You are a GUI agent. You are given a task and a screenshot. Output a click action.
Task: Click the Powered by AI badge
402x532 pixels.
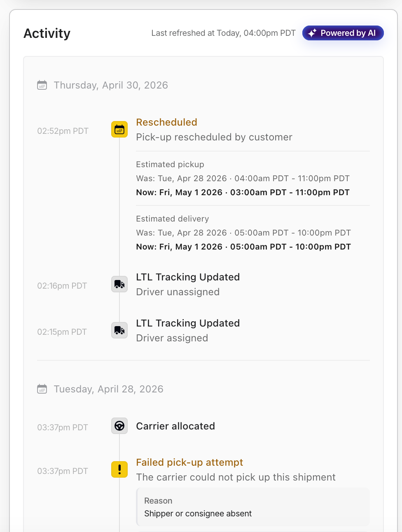pos(343,33)
